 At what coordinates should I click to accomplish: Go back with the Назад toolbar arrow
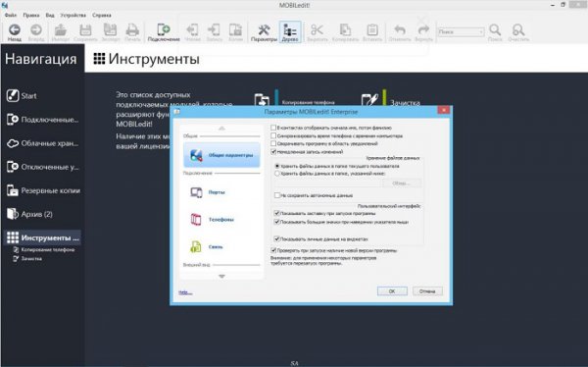point(15,32)
